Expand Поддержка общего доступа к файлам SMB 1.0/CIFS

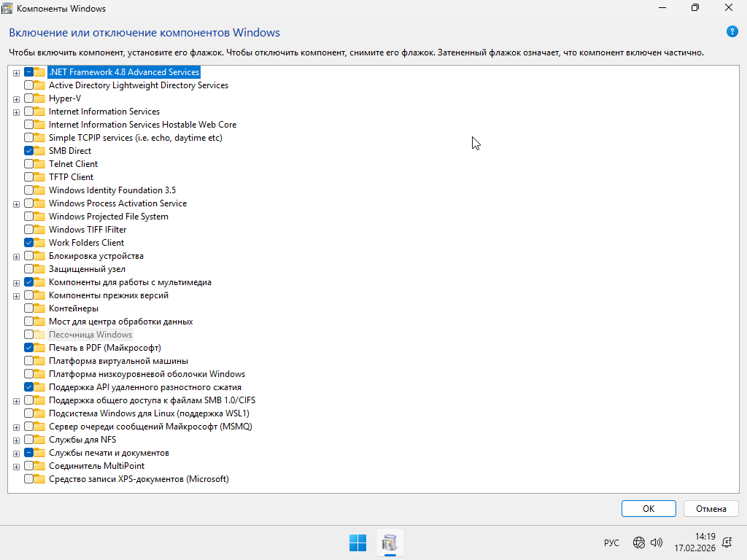click(16, 401)
